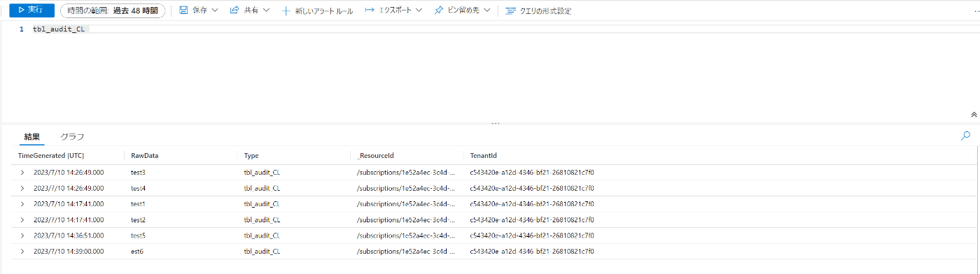Select timestamp 2023/7/10 14:36:51.000
Image resolution: width=980 pixels, height=274 pixels.
(x=69, y=236)
